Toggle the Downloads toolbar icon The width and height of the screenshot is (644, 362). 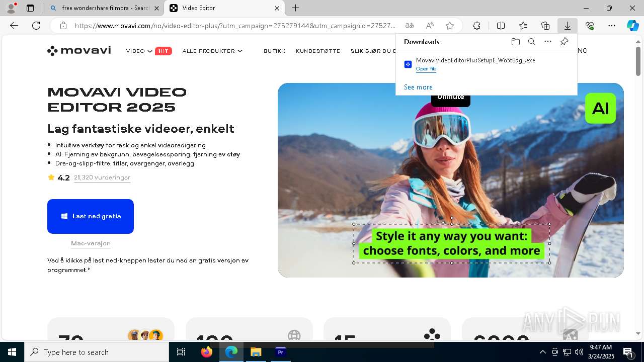568,26
